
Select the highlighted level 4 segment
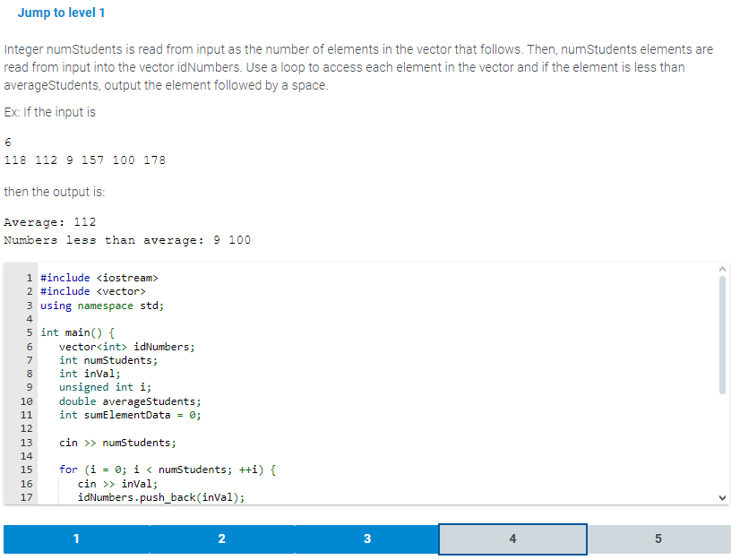[x=512, y=538]
